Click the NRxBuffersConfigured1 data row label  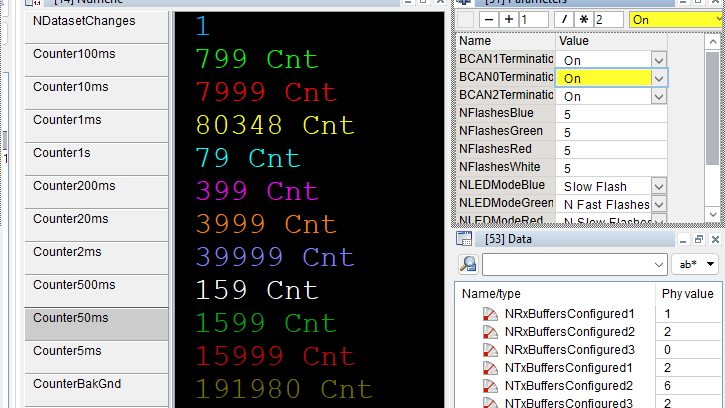coord(570,314)
